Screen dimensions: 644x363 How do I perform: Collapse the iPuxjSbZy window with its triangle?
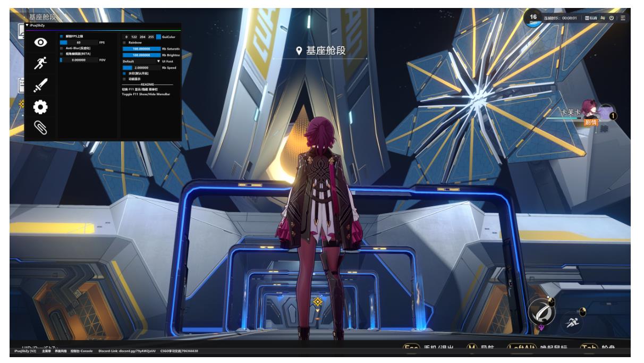point(27,26)
